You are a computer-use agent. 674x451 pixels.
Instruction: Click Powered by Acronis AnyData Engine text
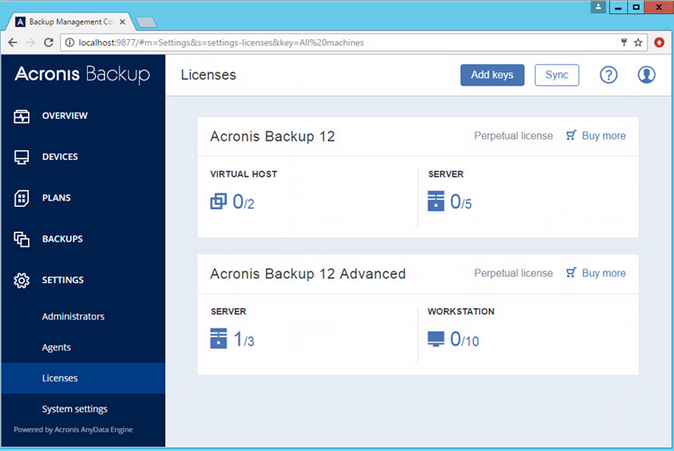click(73, 430)
